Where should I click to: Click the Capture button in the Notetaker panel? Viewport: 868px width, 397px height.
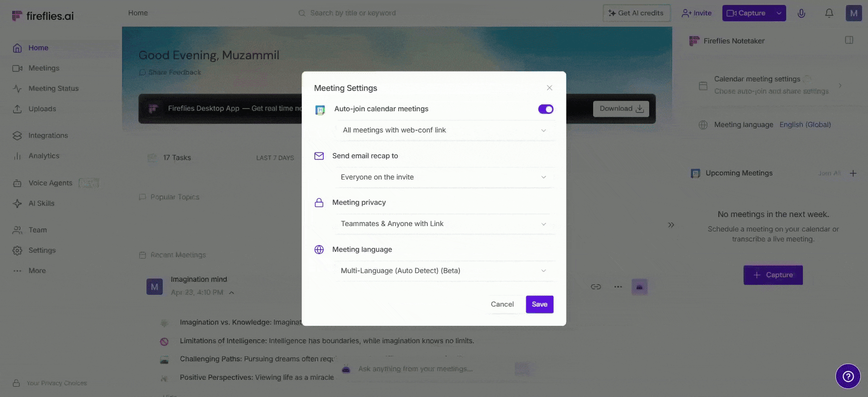coord(773,275)
